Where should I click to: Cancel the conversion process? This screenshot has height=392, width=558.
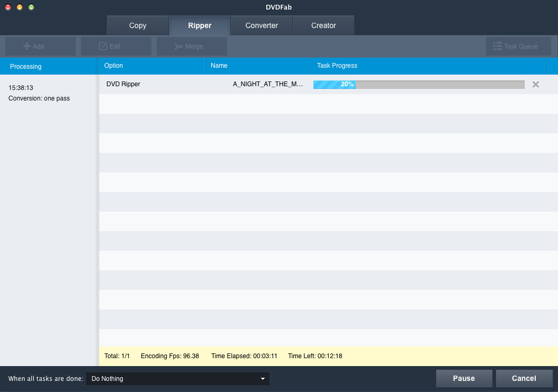524,378
